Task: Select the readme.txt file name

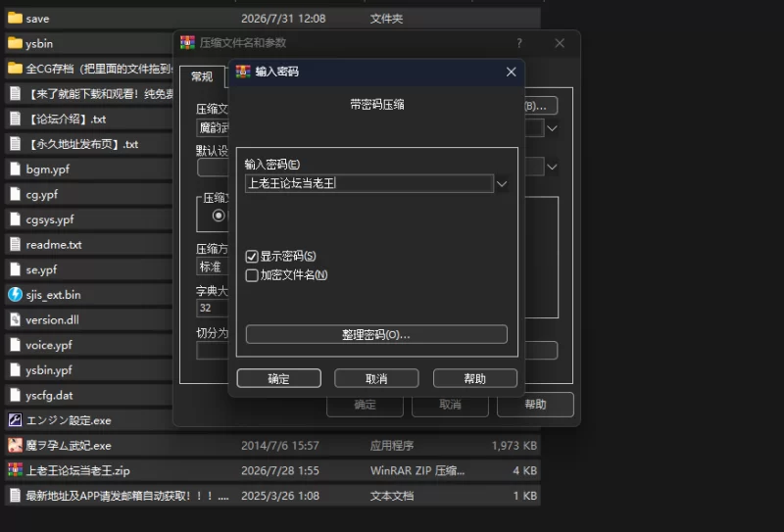Action: click(x=54, y=245)
